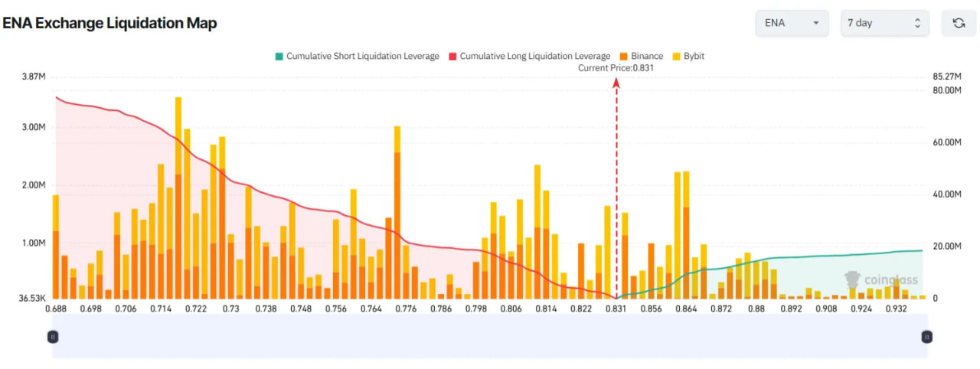Toggle Cumulative Short Liquidation Leverage legend series
This screenshot has width=980, height=369.
coord(357,56)
